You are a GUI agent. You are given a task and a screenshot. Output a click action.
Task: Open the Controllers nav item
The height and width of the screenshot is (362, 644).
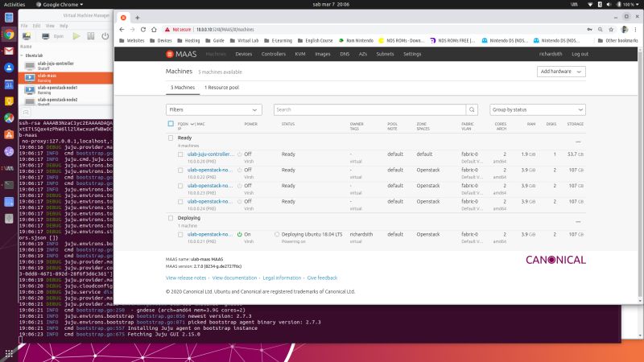point(274,54)
